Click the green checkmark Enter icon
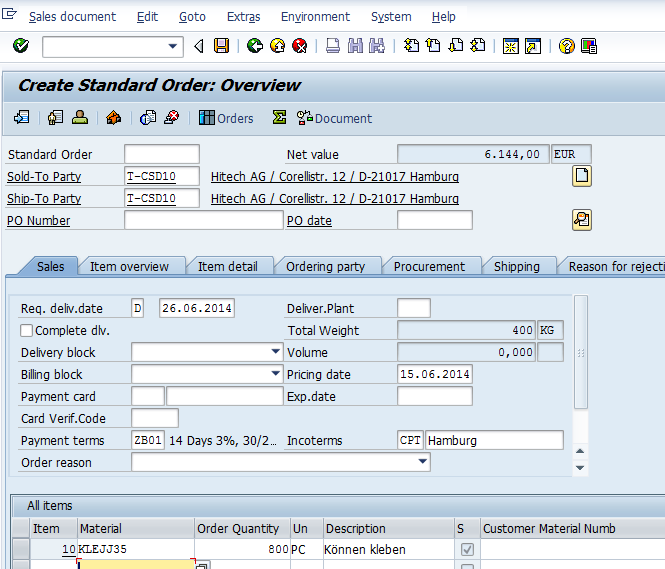Image resolution: width=665 pixels, height=569 pixels. pyautogui.click(x=20, y=45)
